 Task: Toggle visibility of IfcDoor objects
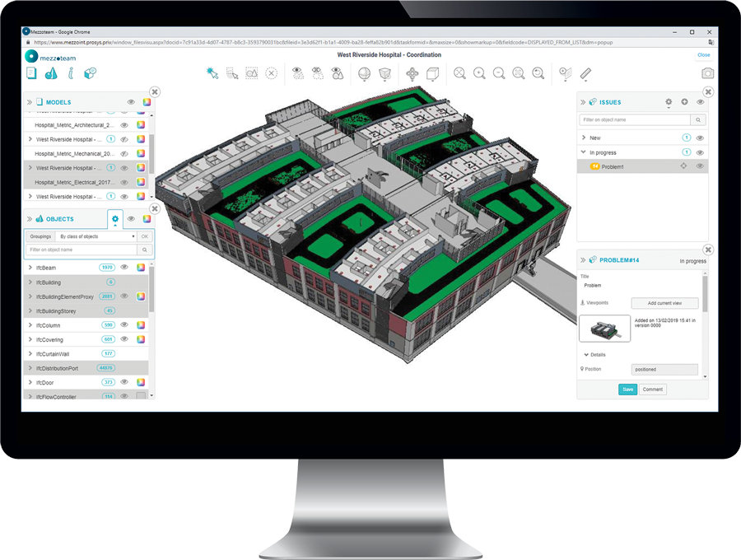[125, 382]
